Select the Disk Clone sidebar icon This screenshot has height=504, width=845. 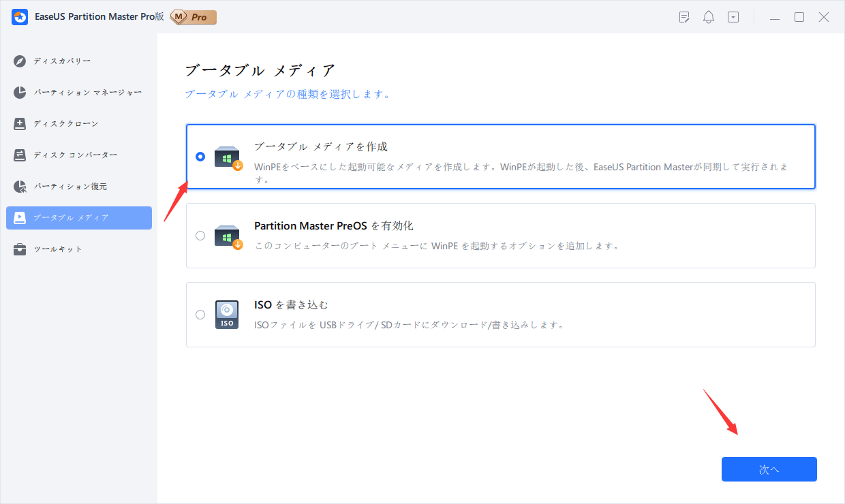[x=20, y=124]
